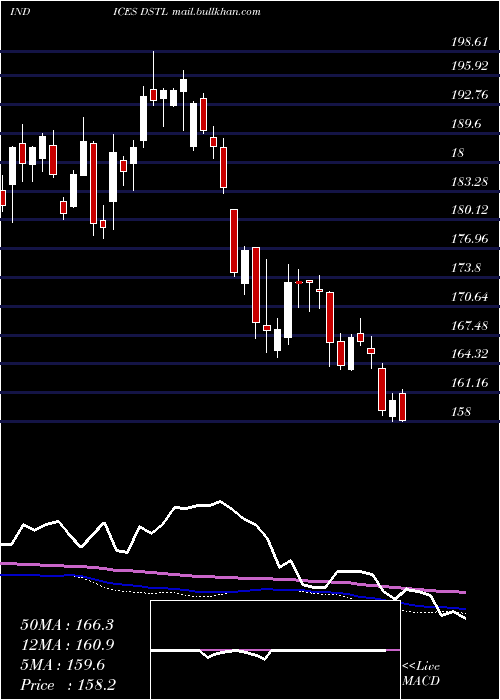Click the 176.96 price axis label
The width and height of the screenshot is (500, 700).
[469, 239]
